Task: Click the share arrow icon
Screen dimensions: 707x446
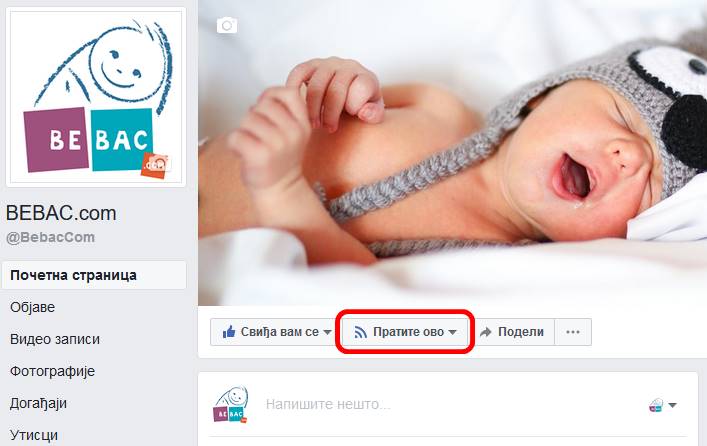Action: [486, 332]
